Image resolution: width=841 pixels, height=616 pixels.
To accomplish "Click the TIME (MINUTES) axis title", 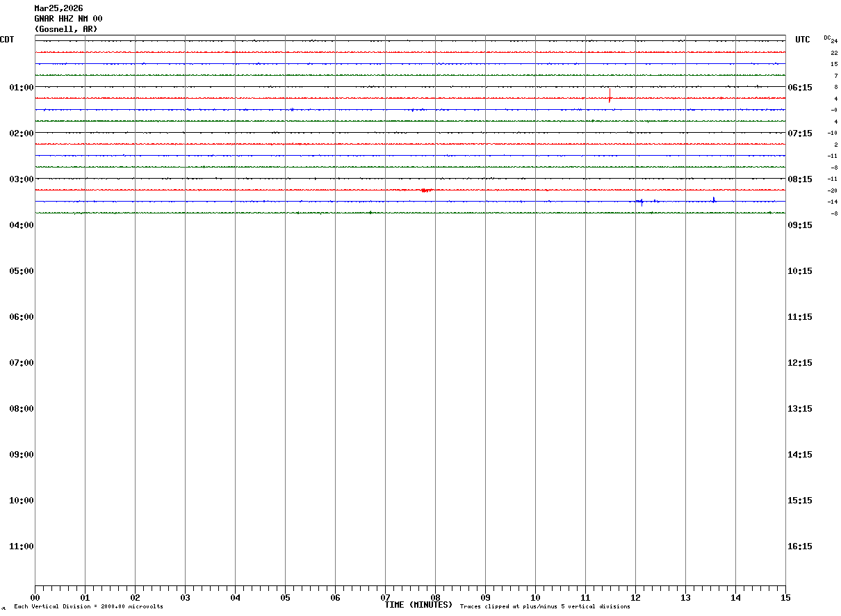I will point(418,605).
